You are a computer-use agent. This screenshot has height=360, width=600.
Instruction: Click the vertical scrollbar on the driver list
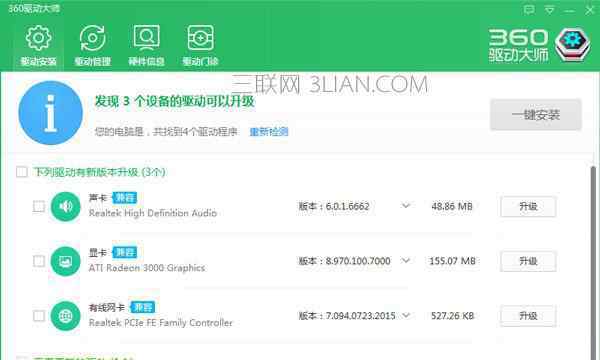(593, 260)
